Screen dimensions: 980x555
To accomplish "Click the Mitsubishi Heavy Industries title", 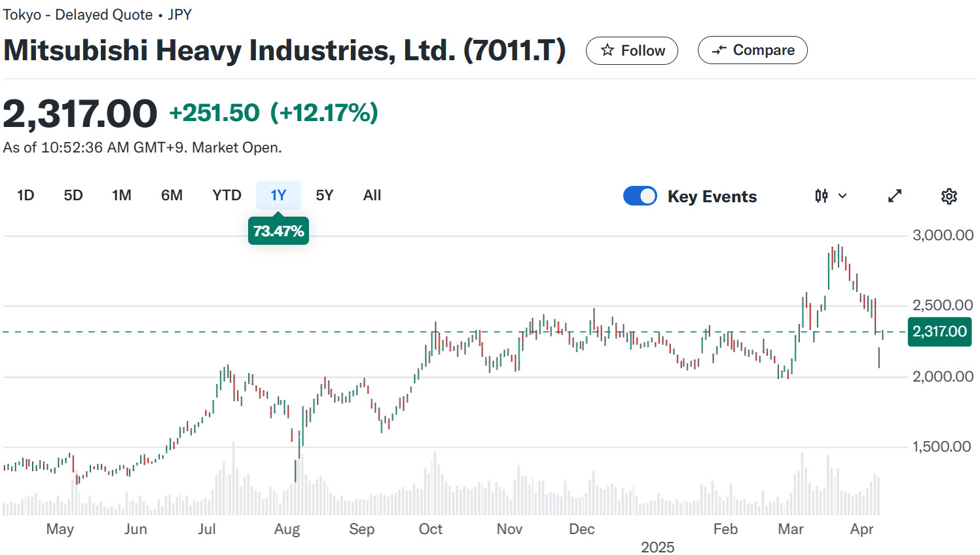I will 284,50.
